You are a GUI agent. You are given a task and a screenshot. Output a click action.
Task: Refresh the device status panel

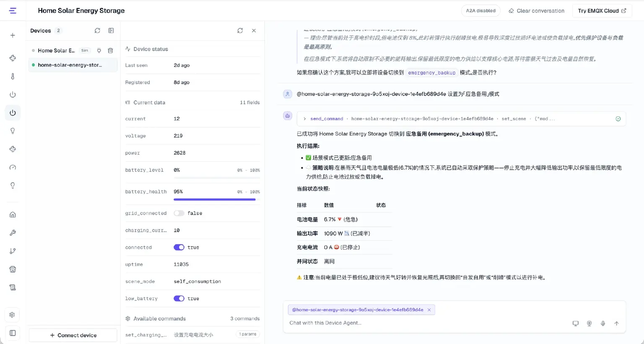240,31
